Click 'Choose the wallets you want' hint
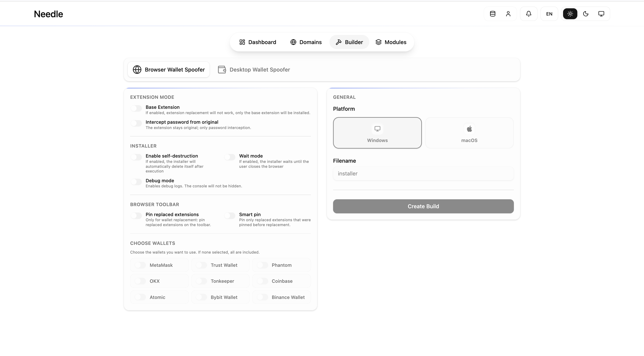This screenshot has width=644, height=356. [195, 252]
